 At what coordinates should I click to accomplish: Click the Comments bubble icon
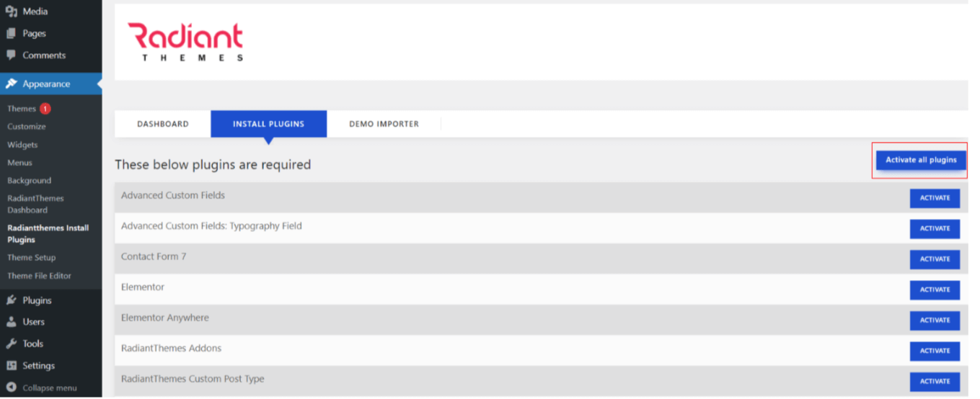pyautogui.click(x=12, y=55)
